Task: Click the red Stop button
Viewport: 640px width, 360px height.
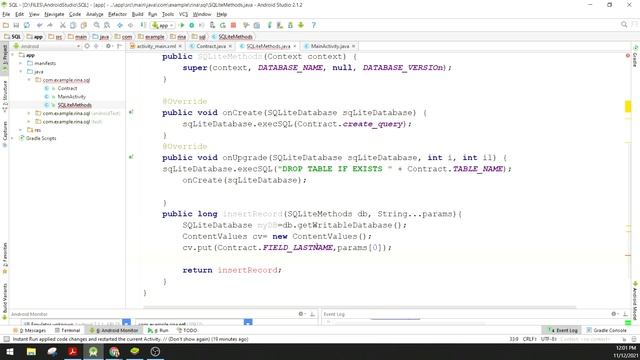Action: (x=233, y=25)
